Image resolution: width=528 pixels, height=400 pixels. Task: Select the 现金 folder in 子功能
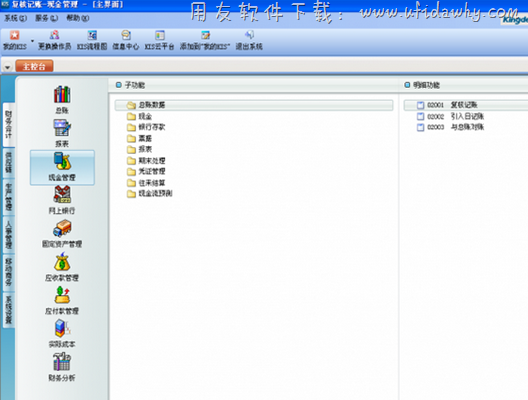pyautogui.click(x=140, y=116)
